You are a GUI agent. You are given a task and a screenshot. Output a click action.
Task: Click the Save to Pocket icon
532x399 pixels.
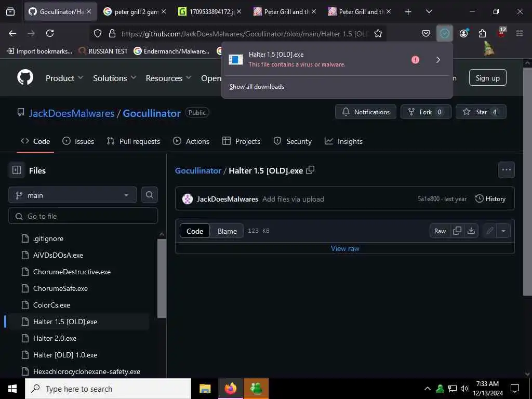pyautogui.click(x=426, y=33)
